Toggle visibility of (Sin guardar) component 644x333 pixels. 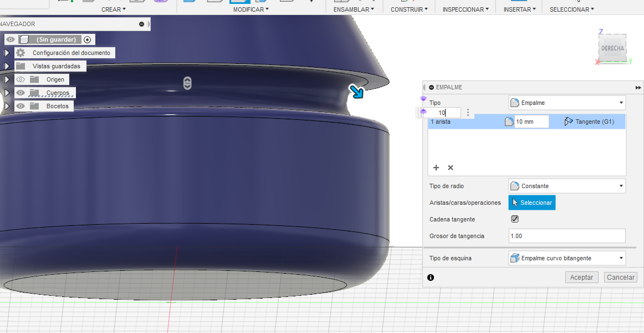tap(11, 39)
